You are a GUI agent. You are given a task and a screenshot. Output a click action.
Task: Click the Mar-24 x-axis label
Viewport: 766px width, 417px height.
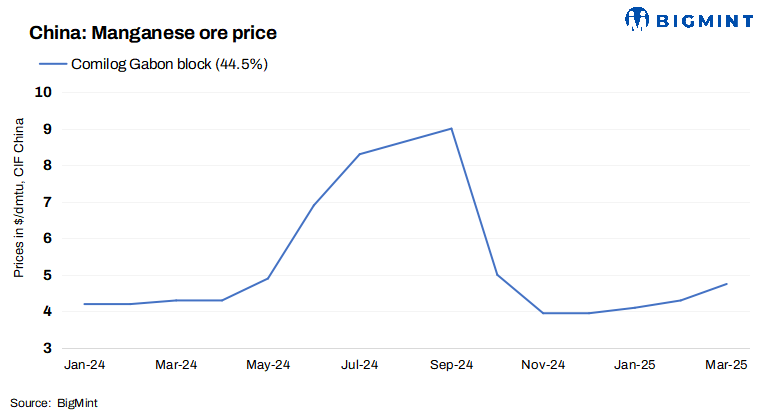[175, 365]
